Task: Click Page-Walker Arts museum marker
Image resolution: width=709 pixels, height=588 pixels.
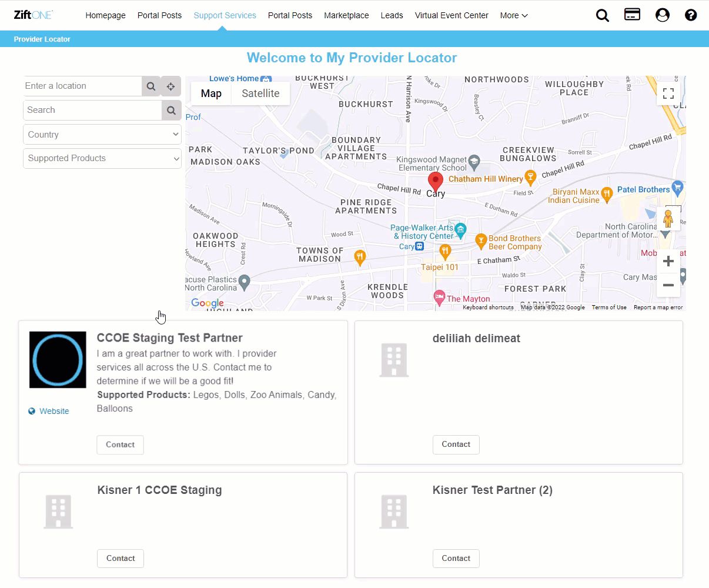Action: (x=461, y=229)
